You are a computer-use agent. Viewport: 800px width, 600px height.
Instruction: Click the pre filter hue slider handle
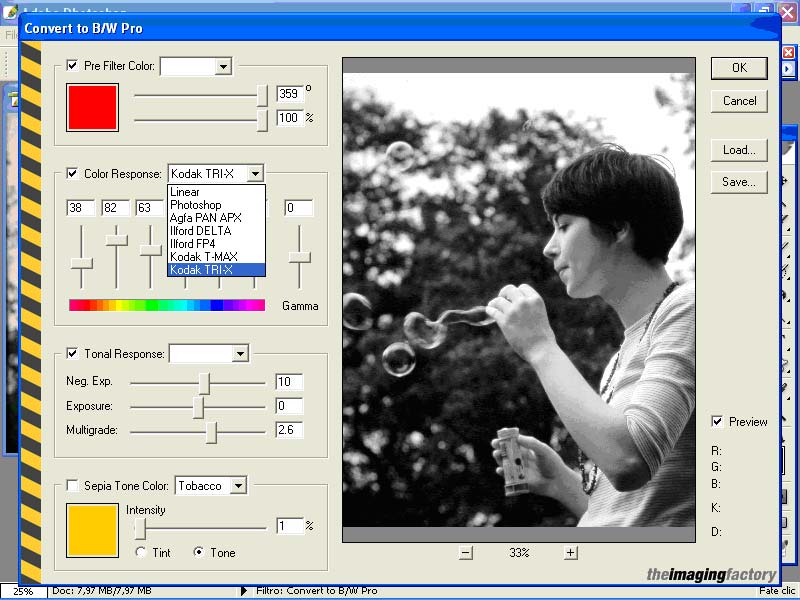click(x=262, y=95)
